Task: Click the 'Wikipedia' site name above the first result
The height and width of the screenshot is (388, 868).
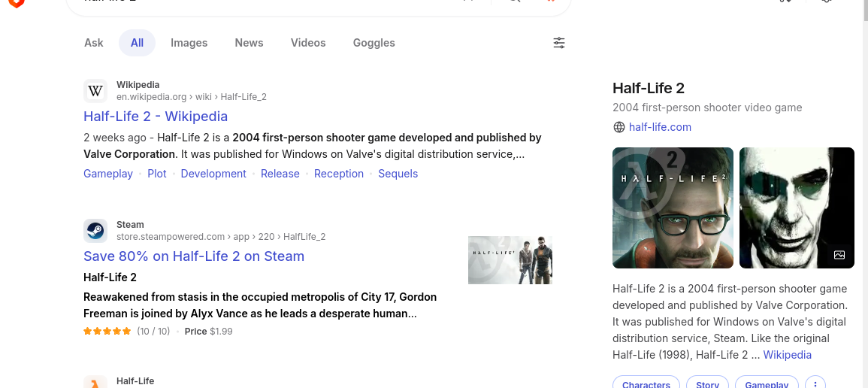Action: tap(138, 85)
